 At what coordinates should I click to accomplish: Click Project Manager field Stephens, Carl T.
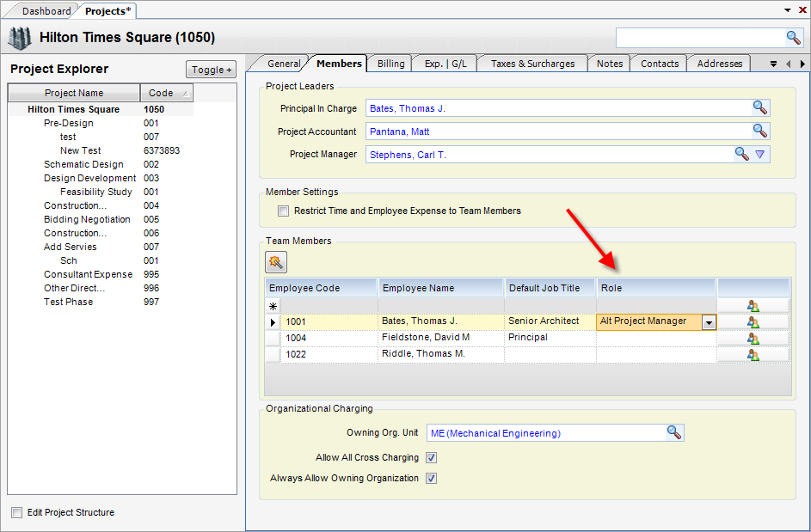550,155
